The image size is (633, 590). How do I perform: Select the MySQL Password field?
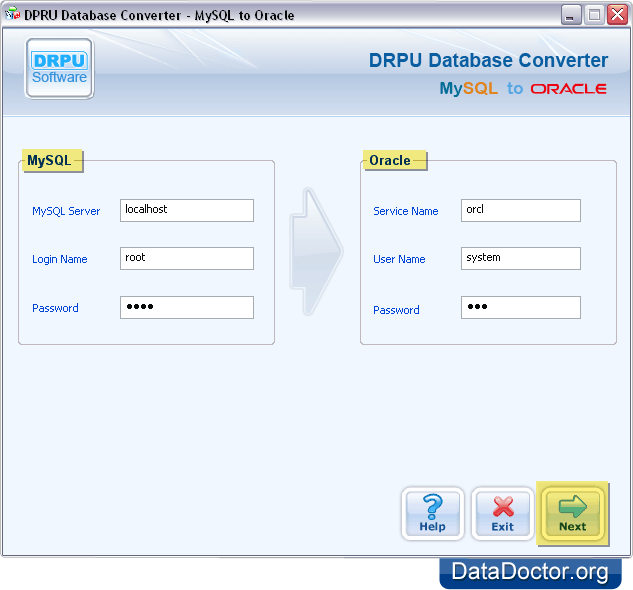187,307
